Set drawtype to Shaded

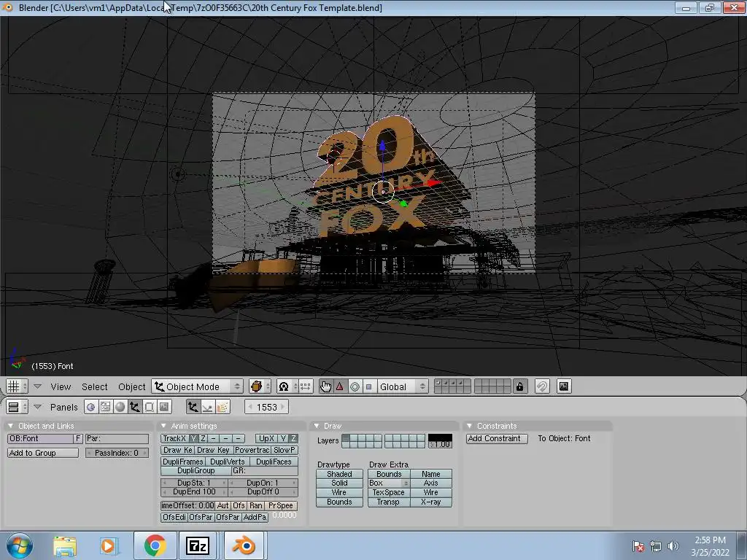point(339,474)
